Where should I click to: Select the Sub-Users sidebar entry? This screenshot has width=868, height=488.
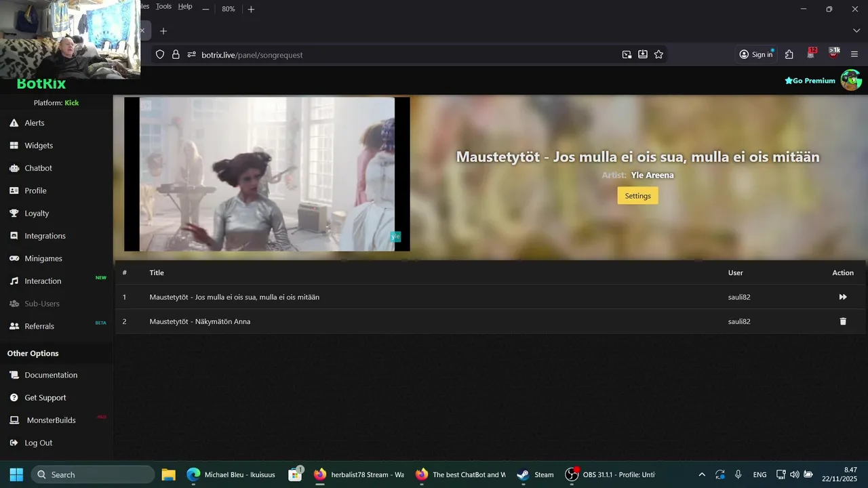pos(42,304)
